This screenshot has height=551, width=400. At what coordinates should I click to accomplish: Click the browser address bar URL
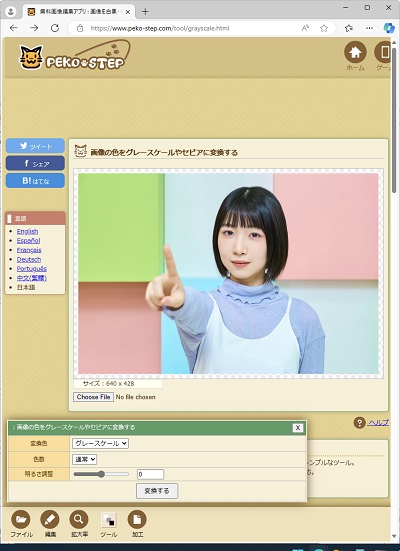[x=160, y=28]
